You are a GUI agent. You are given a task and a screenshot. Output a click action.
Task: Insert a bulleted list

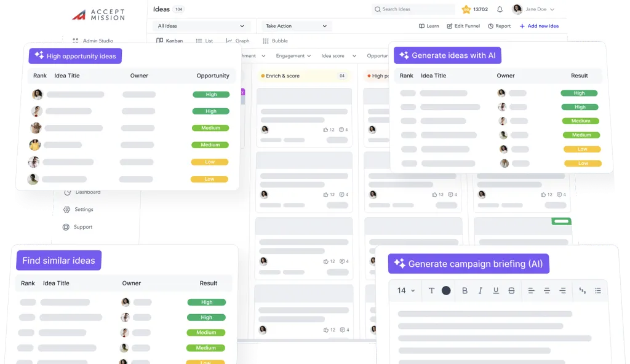[597, 291]
